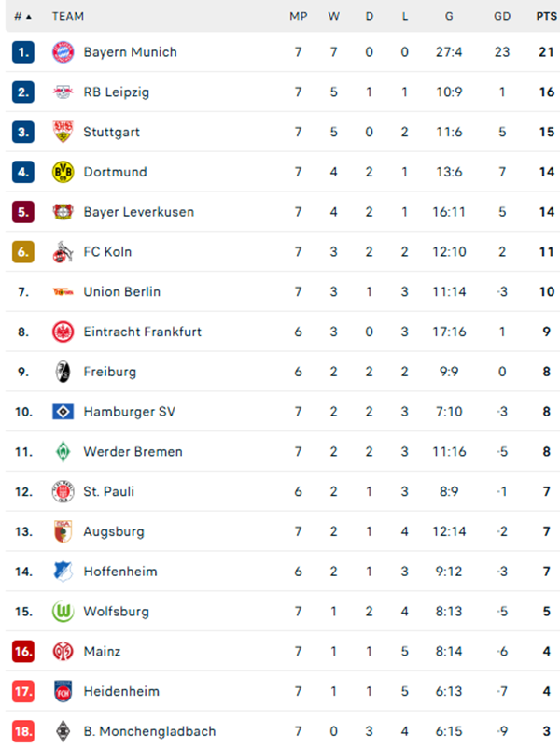Click the blue rank 1 badge
Screen dimensions: 560x748
tap(23, 52)
